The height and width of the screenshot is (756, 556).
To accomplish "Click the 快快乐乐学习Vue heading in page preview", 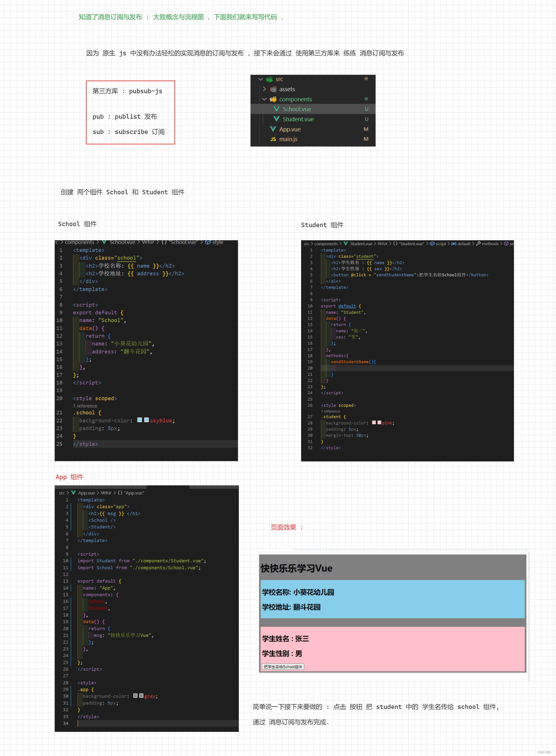I will [297, 569].
